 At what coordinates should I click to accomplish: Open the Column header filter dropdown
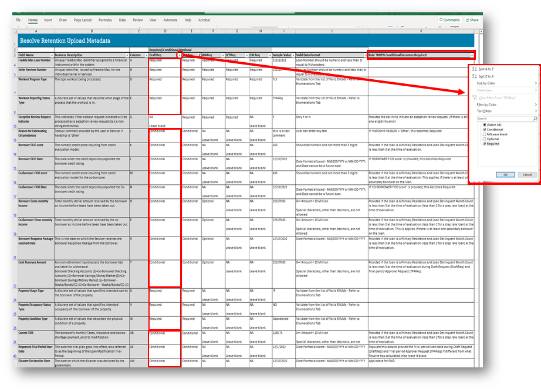point(146,55)
